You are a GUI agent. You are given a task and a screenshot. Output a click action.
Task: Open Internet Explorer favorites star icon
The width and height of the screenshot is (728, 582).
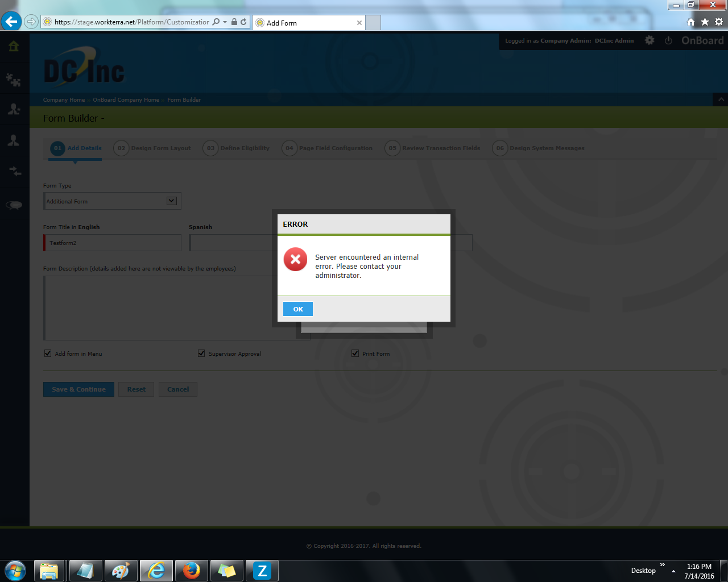pyautogui.click(x=705, y=22)
